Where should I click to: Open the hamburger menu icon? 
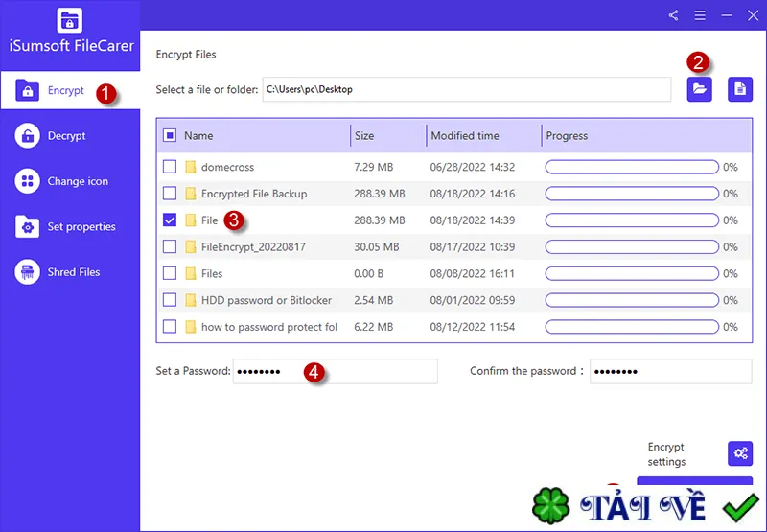(700, 15)
